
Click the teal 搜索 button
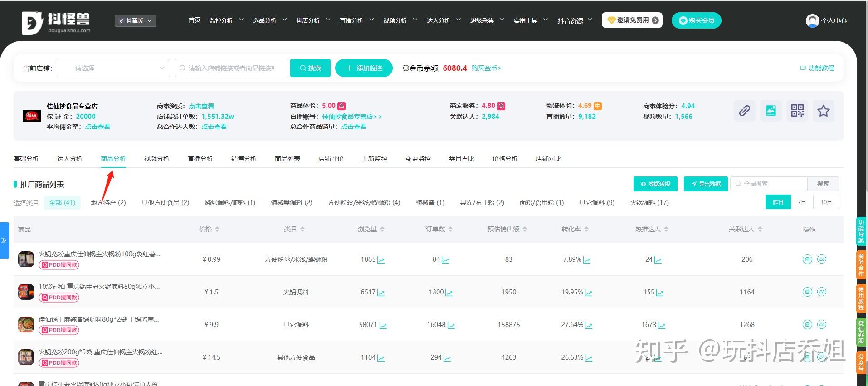coord(310,68)
